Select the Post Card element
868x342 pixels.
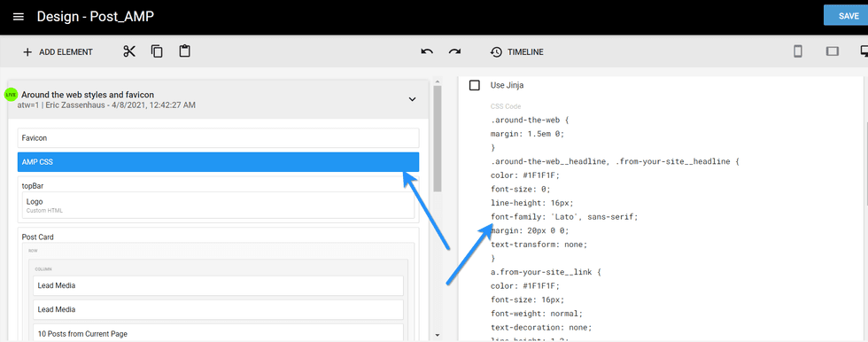click(x=37, y=237)
